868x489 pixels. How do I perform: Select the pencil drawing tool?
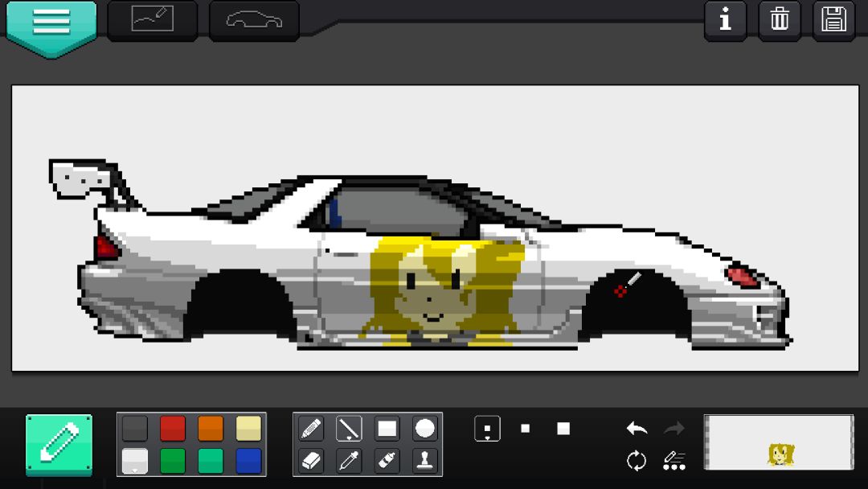pyautogui.click(x=311, y=429)
